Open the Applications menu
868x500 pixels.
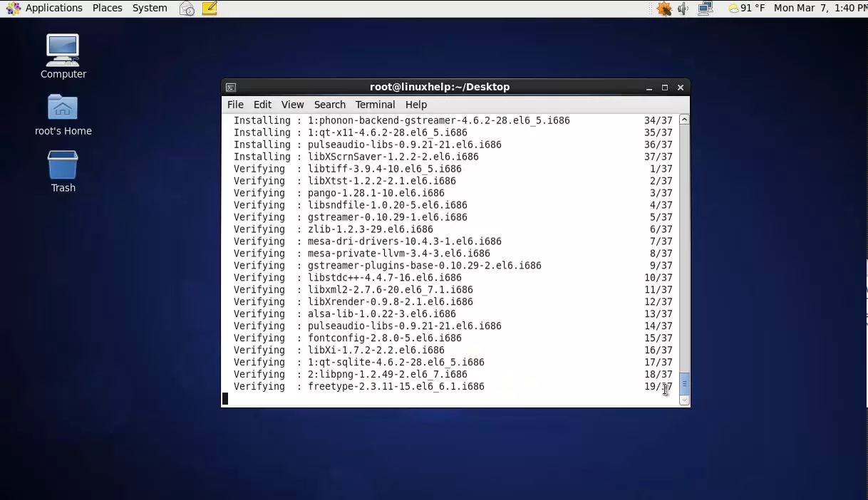(x=54, y=9)
